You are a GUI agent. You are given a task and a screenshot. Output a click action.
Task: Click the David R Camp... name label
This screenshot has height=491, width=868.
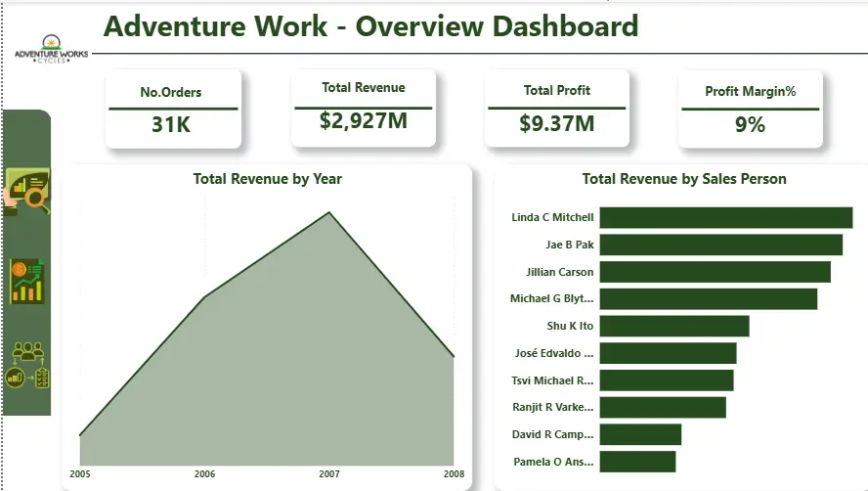point(552,434)
